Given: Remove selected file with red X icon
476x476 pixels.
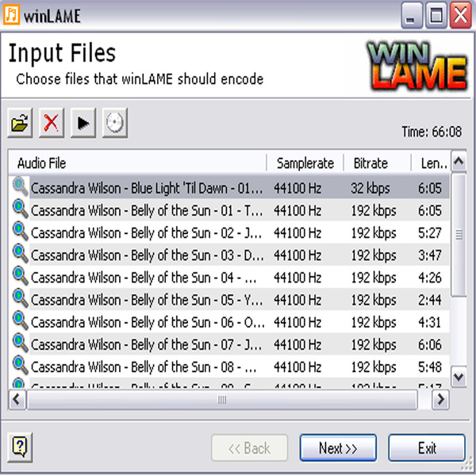Looking at the screenshot, I should point(52,123).
